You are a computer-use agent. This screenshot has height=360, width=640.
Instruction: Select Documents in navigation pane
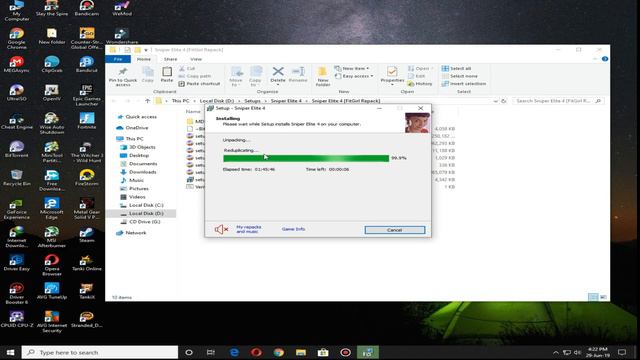pyautogui.click(x=138, y=164)
